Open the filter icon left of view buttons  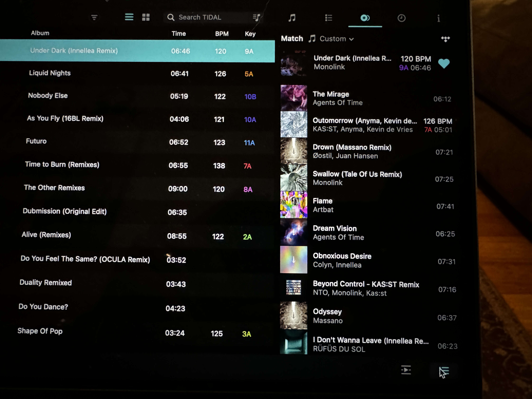click(94, 17)
